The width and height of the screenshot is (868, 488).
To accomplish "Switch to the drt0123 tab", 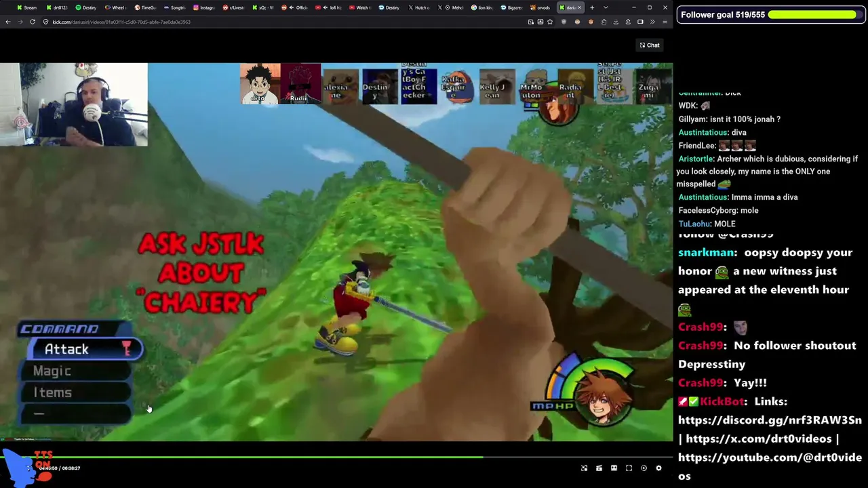I will pyautogui.click(x=58, y=7).
